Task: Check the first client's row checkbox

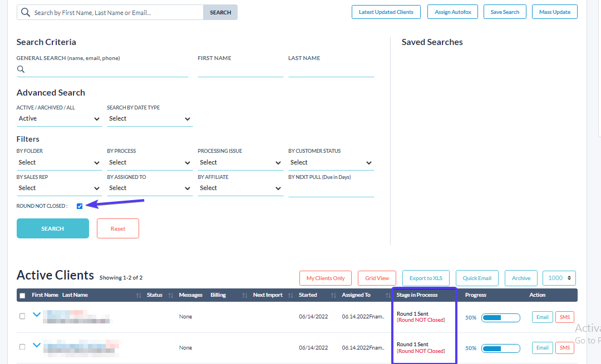Action: [22, 316]
